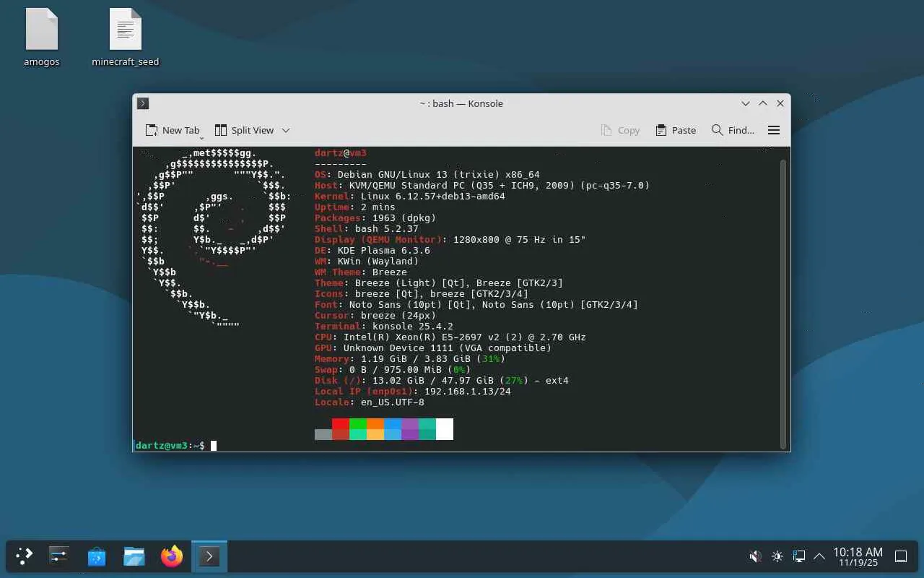Image resolution: width=924 pixels, height=578 pixels.
Task: Click the "Theme: Breeze (Light) [Qt]" line
Action: [439, 283]
